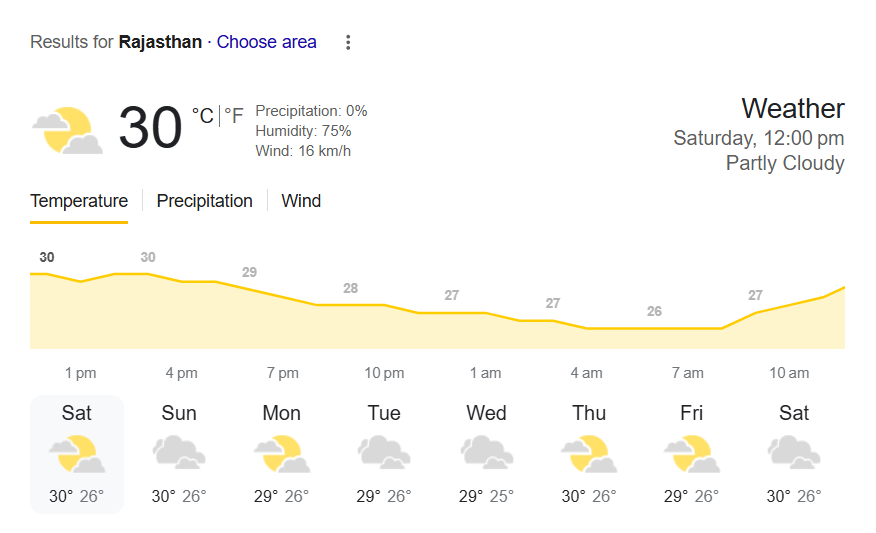
Task: Select the first Sat forecast card
Action: coord(77,453)
